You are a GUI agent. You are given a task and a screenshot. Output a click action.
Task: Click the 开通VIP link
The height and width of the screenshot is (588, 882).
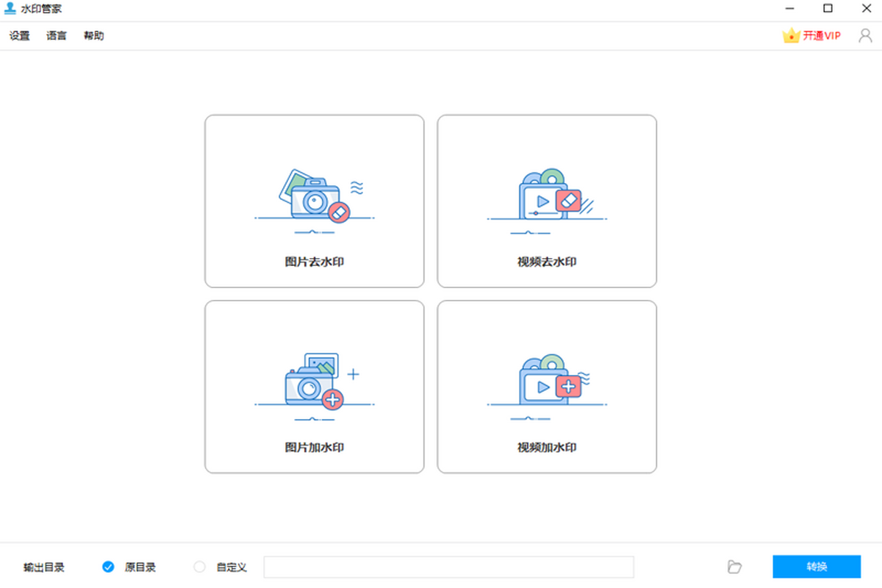coord(822,35)
